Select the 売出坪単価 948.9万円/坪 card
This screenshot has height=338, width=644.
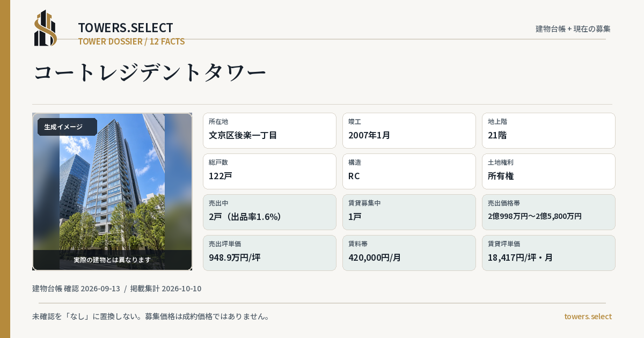(x=269, y=253)
